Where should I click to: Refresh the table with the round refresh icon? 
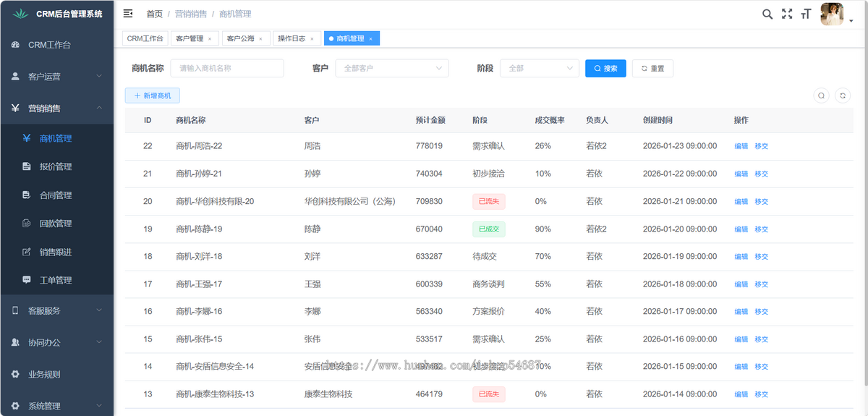[x=842, y=95]
